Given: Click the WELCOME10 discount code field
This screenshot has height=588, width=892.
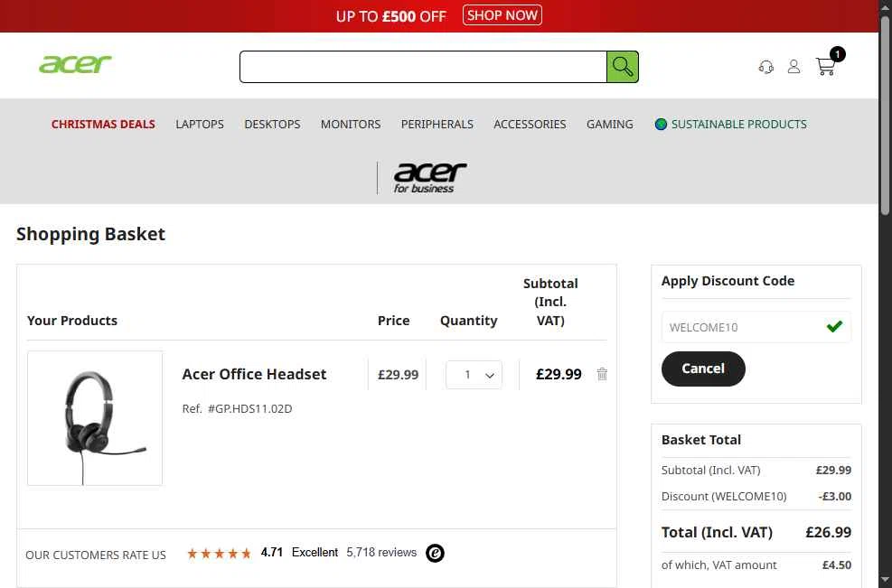Looking at the screenshot, I should [756, 327].
